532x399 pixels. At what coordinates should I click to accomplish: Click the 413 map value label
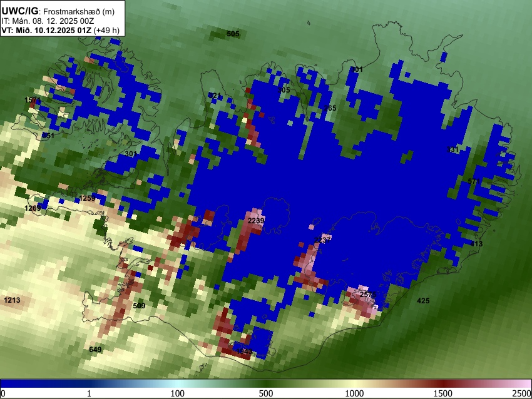coord(476,244)
